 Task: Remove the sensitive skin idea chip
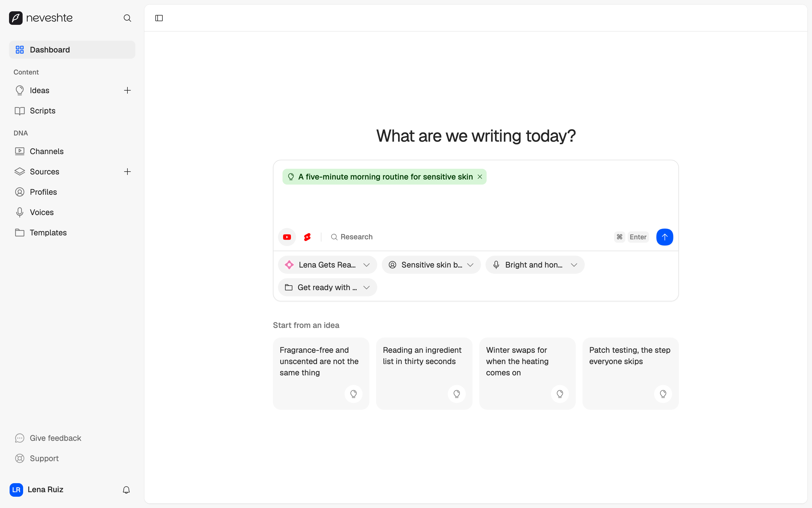point(480,177)
